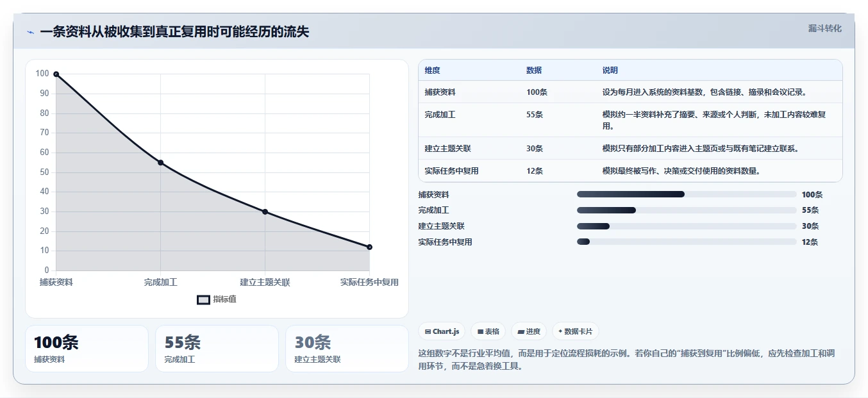Click the 100条 label beside the 捕获资料 progress bar
868x398 pixels.
pyautogui.click(x=812, y=194)
